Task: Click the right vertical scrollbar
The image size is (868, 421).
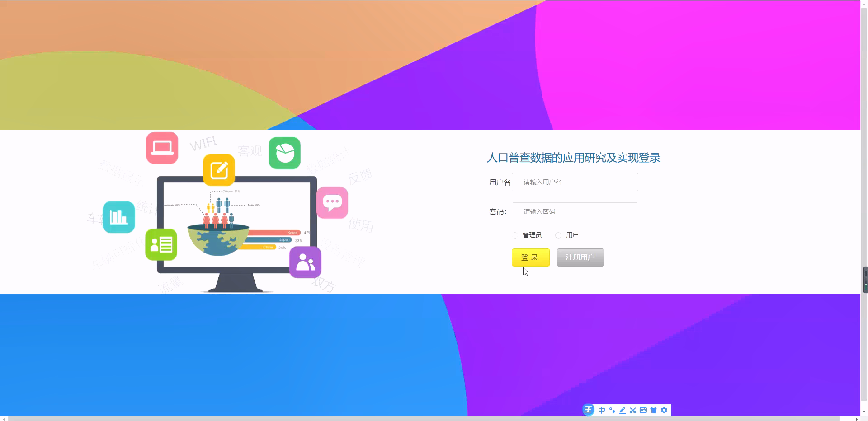Action: tap(865, 279)
